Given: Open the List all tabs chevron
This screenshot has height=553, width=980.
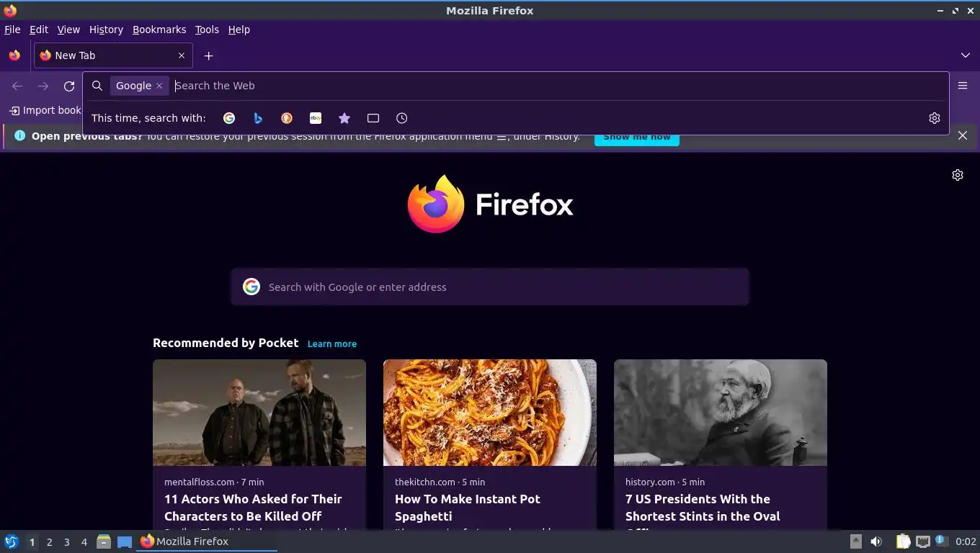Looking at the screenshot, I should [966, 55].
